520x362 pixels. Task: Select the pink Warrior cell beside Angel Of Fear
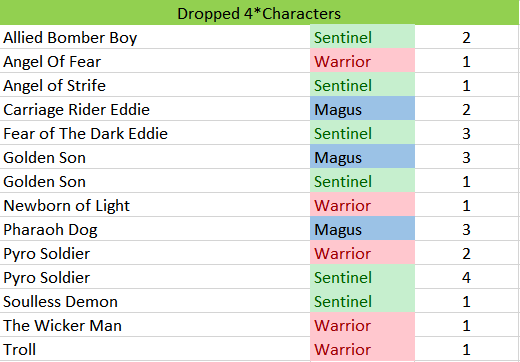(363, 61)
